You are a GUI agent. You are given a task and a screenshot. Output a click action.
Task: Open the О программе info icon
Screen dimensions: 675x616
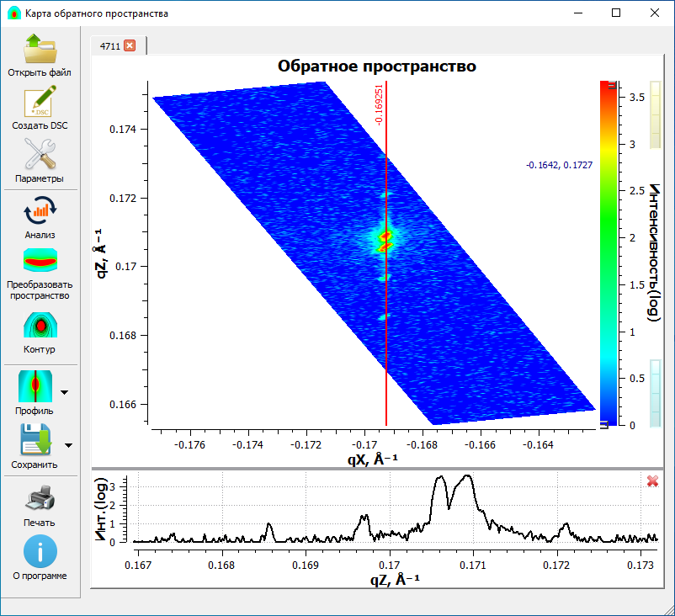point(40,553)
